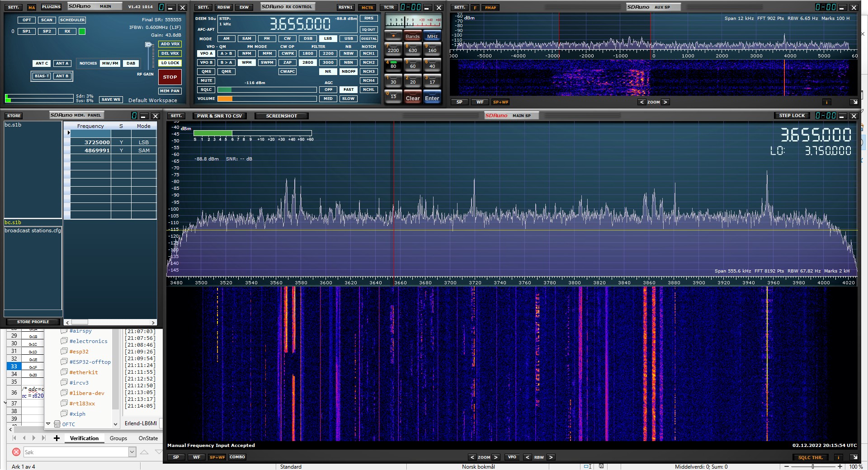
Task: Enable the CW mode
Action: pos(287,38)
